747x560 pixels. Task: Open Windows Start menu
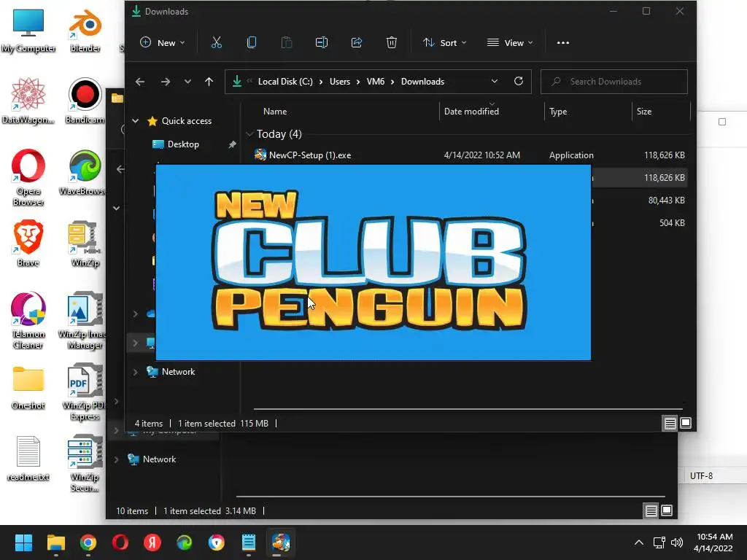point(23,542)
